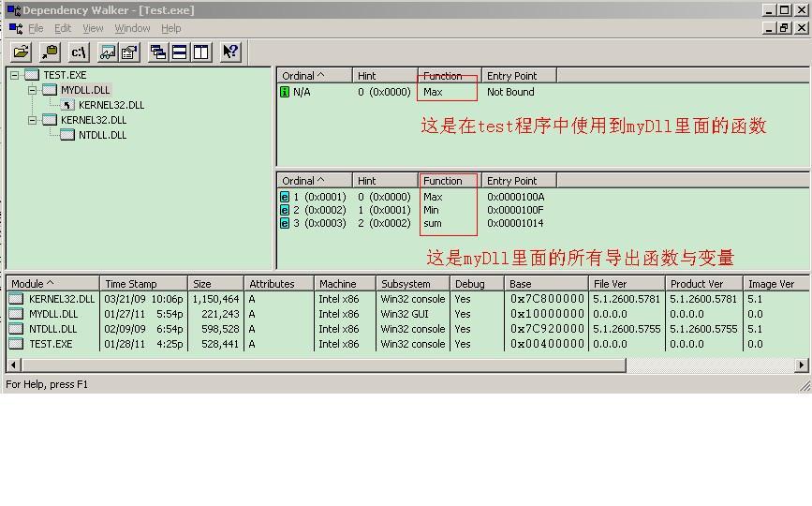Click the Dependency Walker title bar app icon

coord(13,10)
